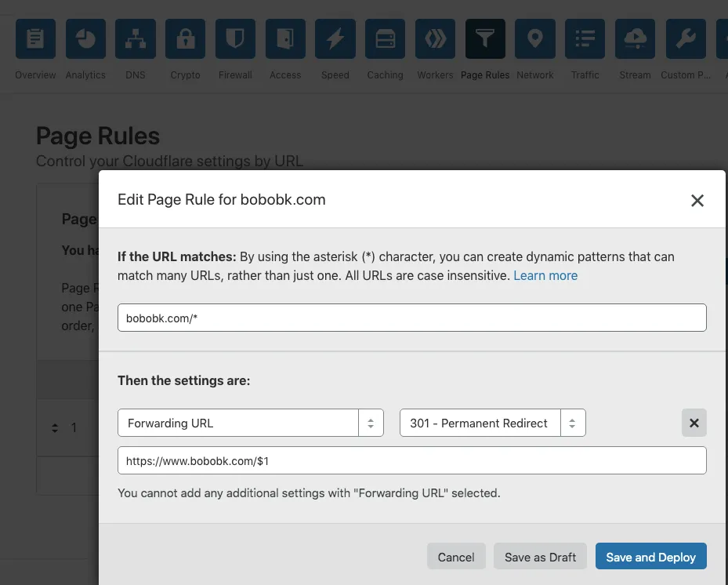
Task: Select the Firewall tab label
Action: pyautogui.click(x=235, y=74)
